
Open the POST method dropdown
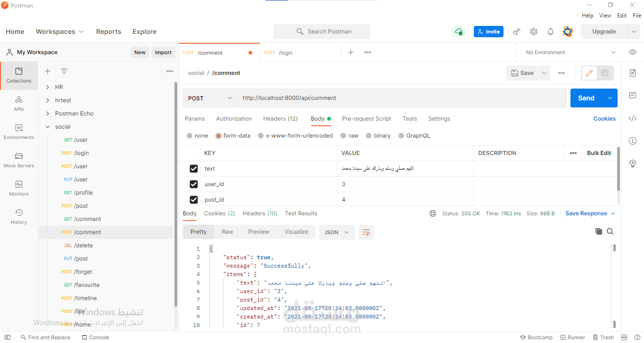point(210,98)
